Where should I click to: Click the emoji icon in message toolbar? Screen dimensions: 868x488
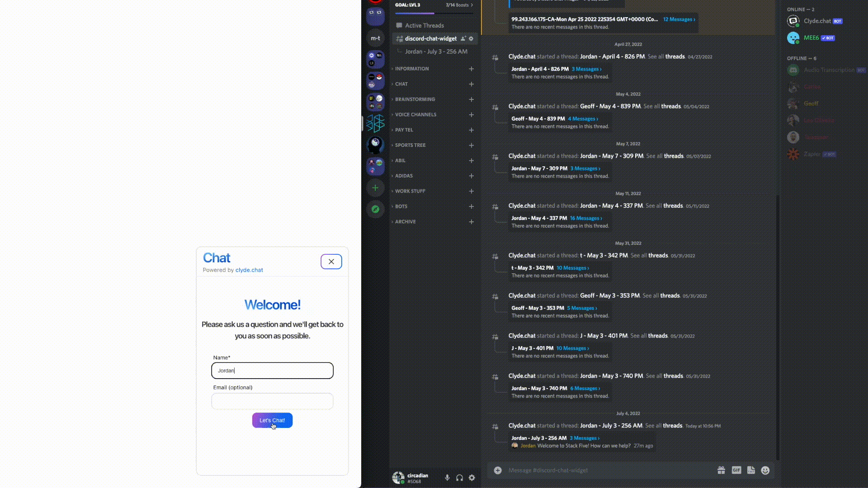coord(765,470)
